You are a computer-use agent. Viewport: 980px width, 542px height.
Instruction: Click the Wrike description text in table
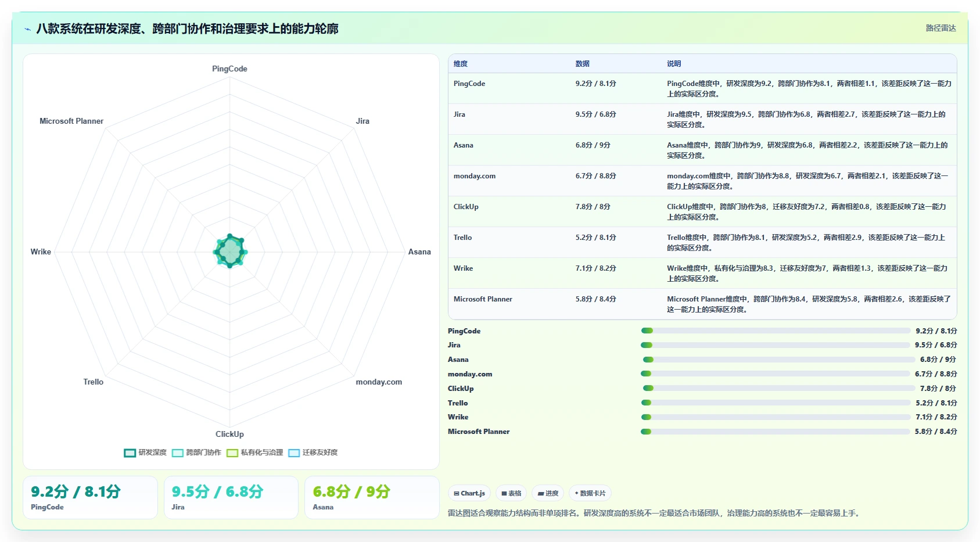807,274
